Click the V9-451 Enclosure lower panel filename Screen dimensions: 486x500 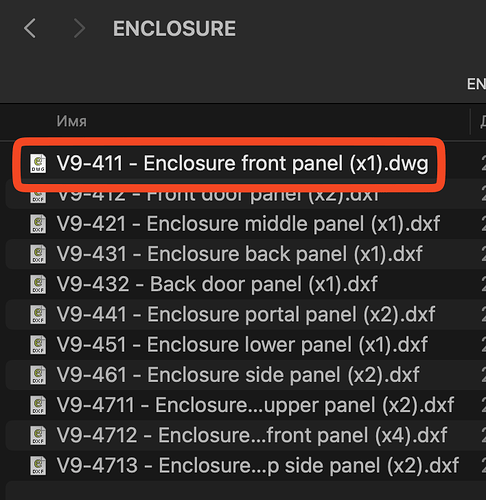pos(242,345)
